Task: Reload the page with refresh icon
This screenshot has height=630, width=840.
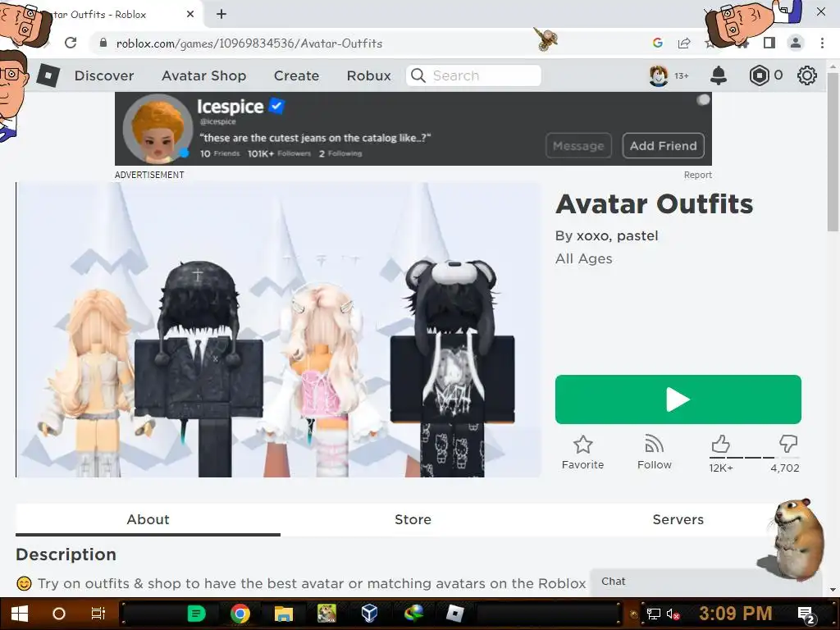Action: pos(71,43)
